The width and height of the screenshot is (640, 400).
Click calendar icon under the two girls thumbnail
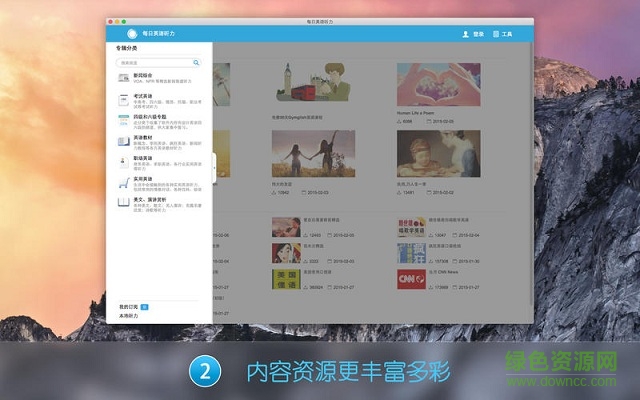pos(304,192)
